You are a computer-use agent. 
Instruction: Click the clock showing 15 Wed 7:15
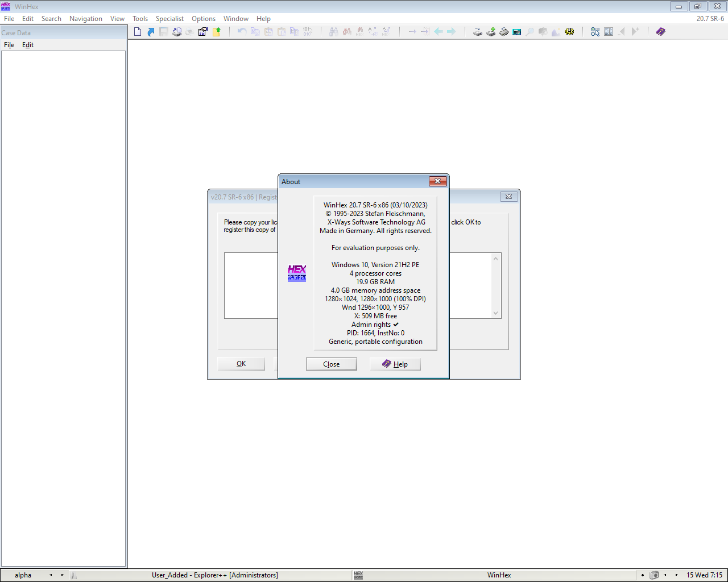pos(704,575)
